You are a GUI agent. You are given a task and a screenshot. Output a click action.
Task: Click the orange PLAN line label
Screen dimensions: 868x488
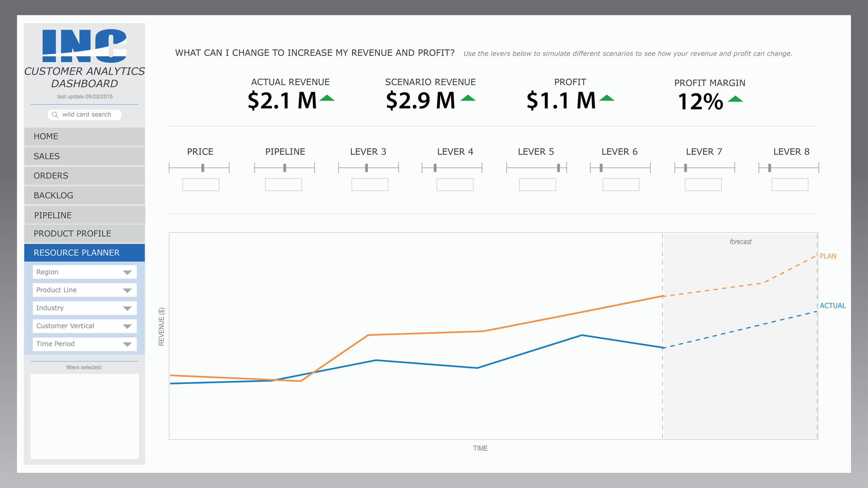click(828, 256)
